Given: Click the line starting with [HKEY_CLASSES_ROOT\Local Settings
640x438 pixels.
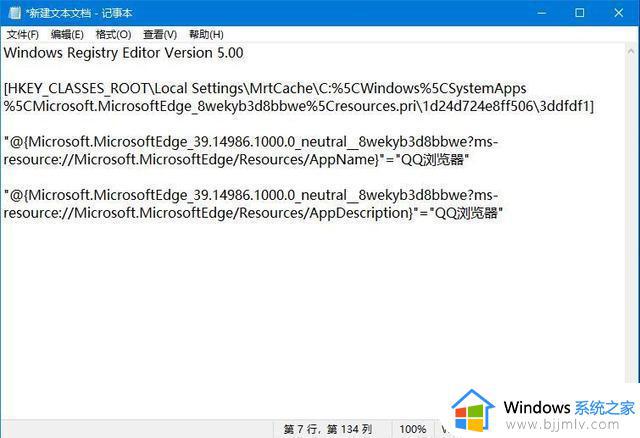Looking at the screenshot, I should [x=265, y=89].
